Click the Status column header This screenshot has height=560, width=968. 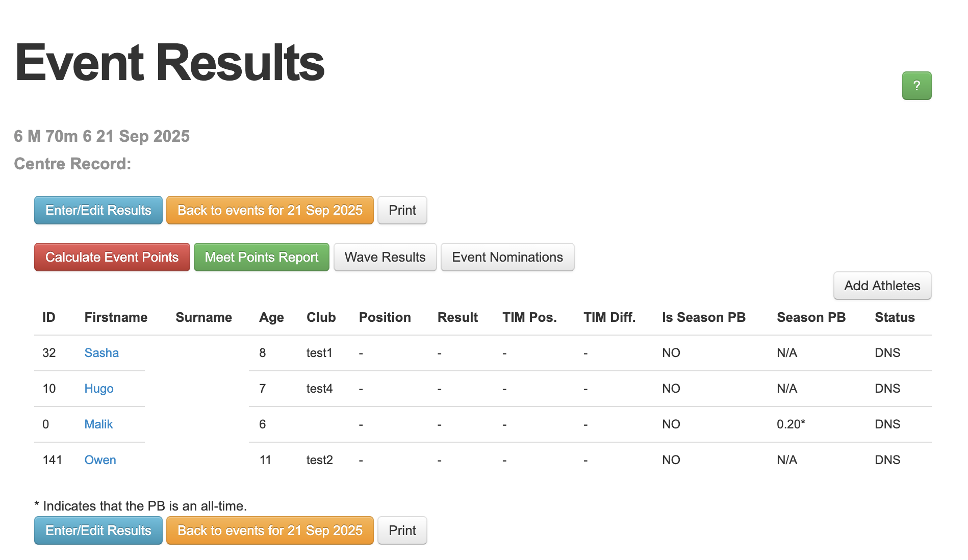click(895, 317)
